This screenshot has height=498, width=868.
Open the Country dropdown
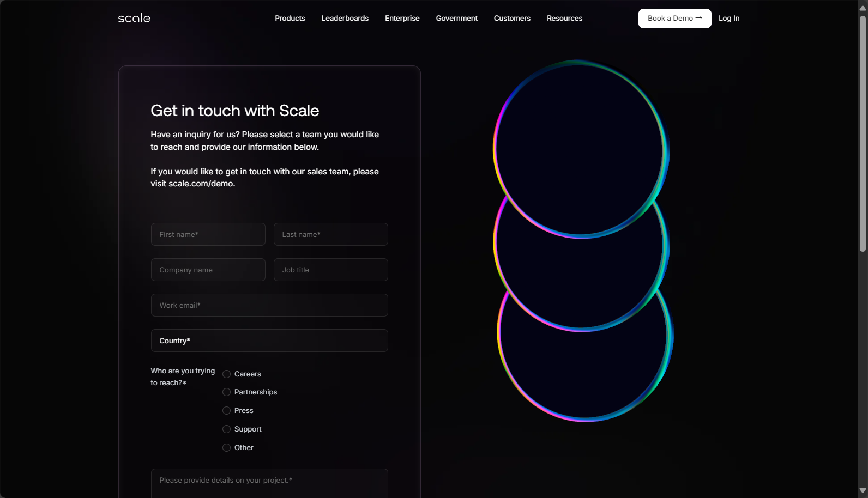pyautogui.click(x=269, y=341)
